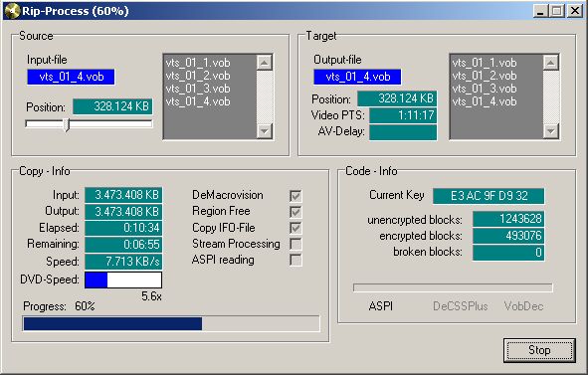This screenshot has height=375, width=588.
Task: Click the Source list scroll up arrow
Action: pyautogui.click(x=265, y=63)
